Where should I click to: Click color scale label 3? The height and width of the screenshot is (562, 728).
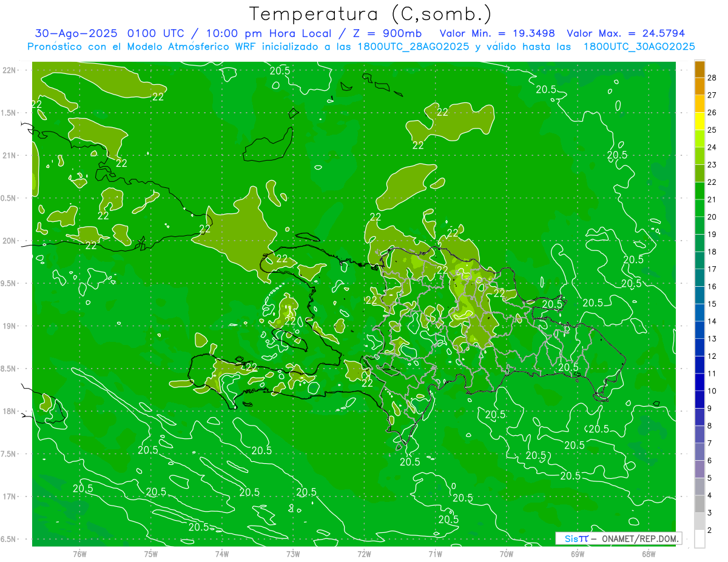(710, 513)
